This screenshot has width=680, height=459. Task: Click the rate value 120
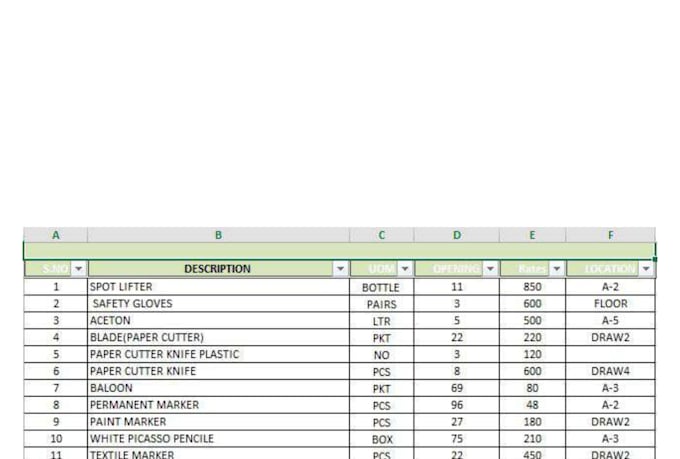[532, 354]
